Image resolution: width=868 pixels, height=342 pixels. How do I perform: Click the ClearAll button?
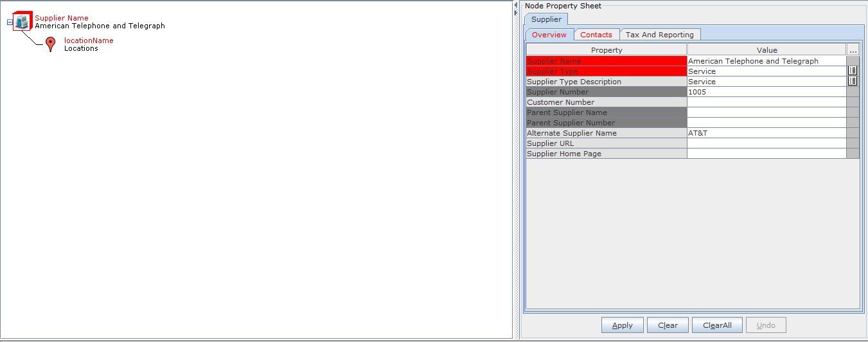tap(717, 325)
